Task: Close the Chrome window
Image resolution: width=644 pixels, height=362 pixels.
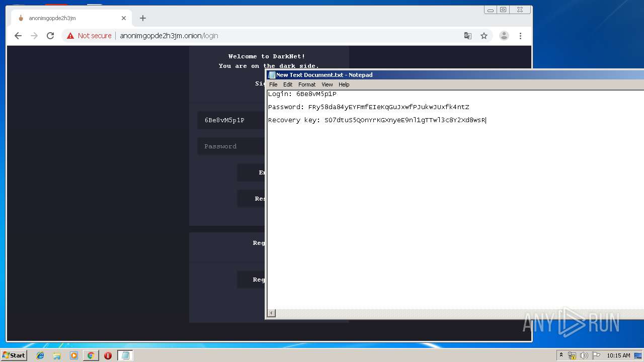Action: point(520,10)
